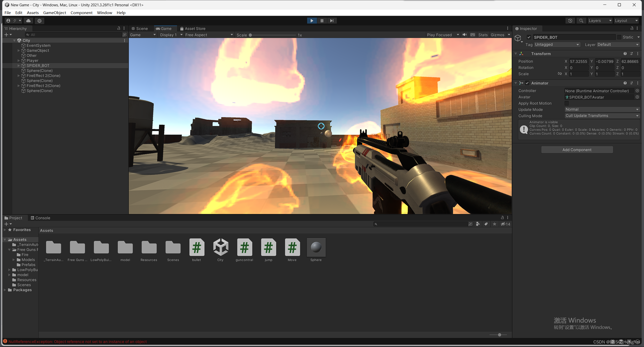
Task: Open the City scene asset
Action: [x=220, y=247]
